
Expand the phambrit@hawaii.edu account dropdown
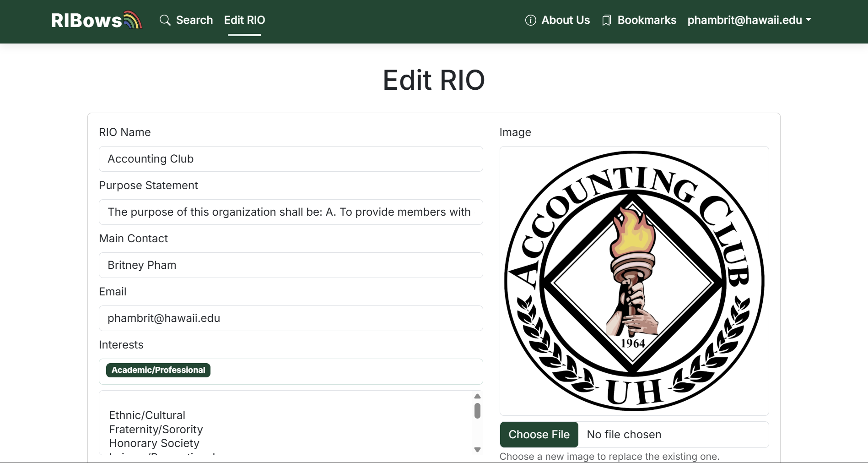[744, 20]
